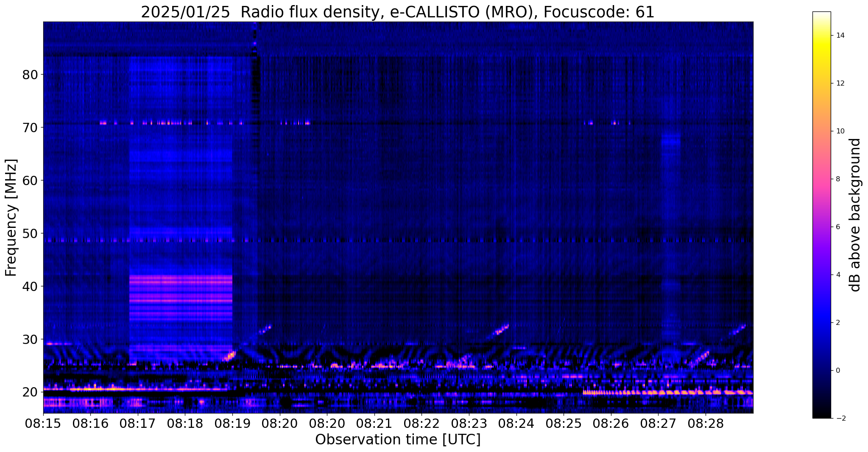Click the colorbar tick label 10

pyautogui.click(x=840, y=131)
